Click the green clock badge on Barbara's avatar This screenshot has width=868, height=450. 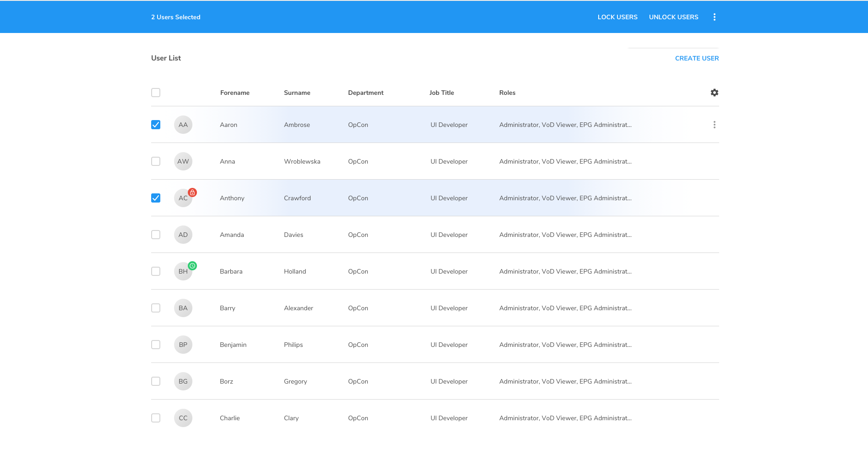click(192, 266)
